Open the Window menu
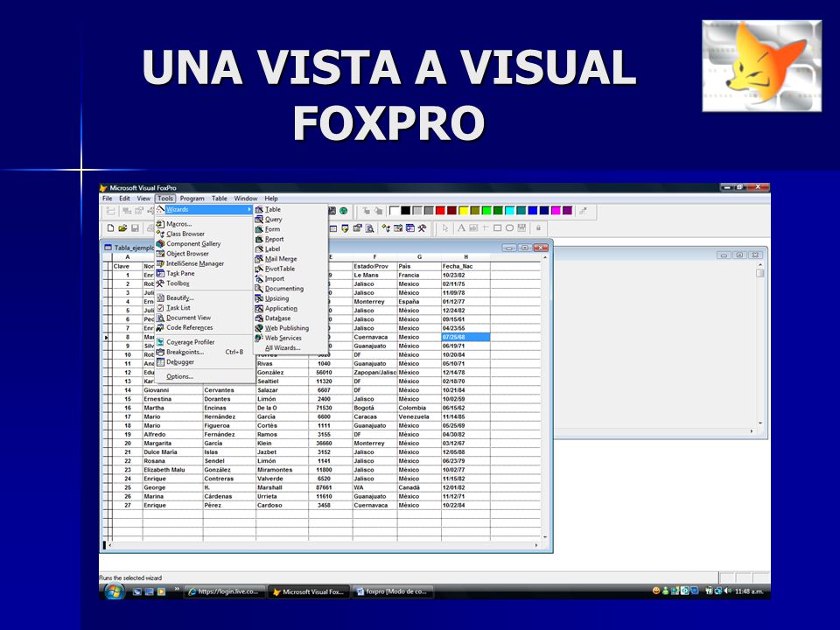 point(245,199)
